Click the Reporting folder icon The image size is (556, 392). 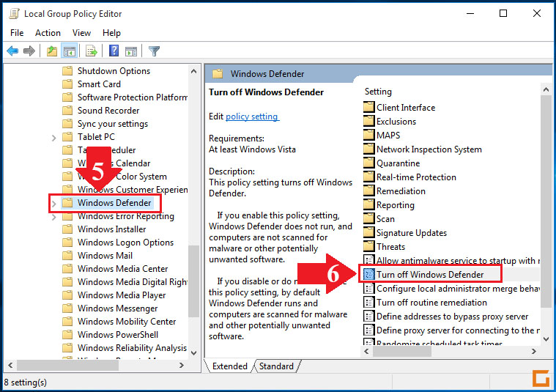coord(368,204)
